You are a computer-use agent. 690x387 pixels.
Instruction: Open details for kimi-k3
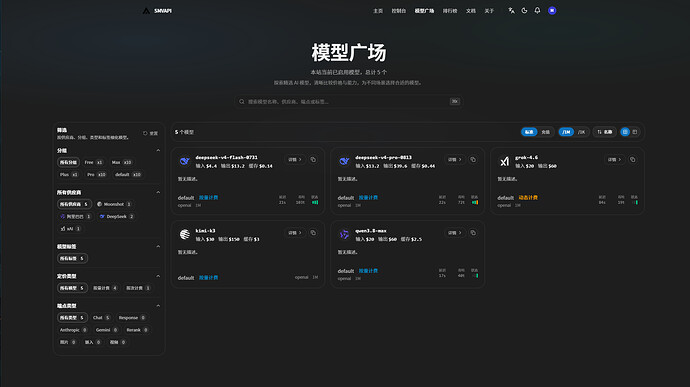(x=295, y=232)
